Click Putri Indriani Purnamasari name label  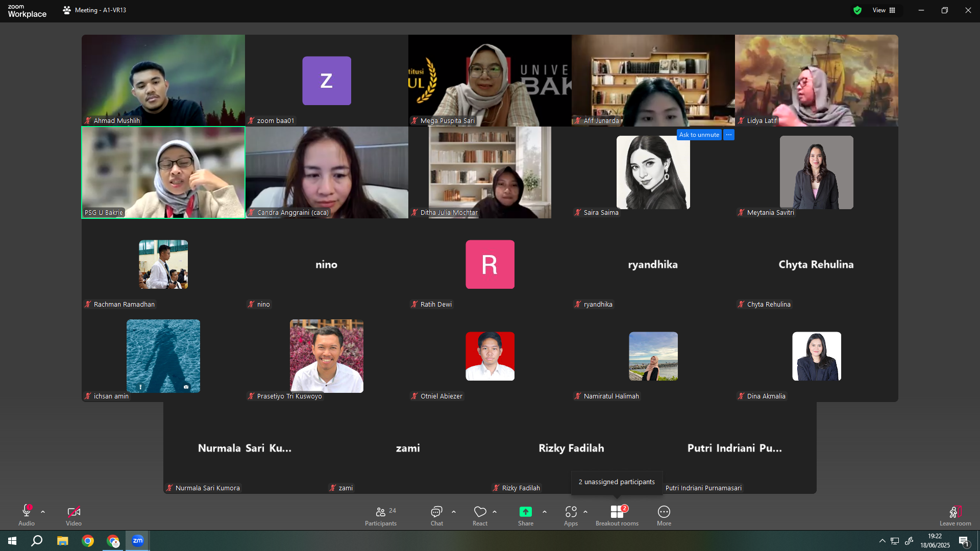tap(703, 488)
